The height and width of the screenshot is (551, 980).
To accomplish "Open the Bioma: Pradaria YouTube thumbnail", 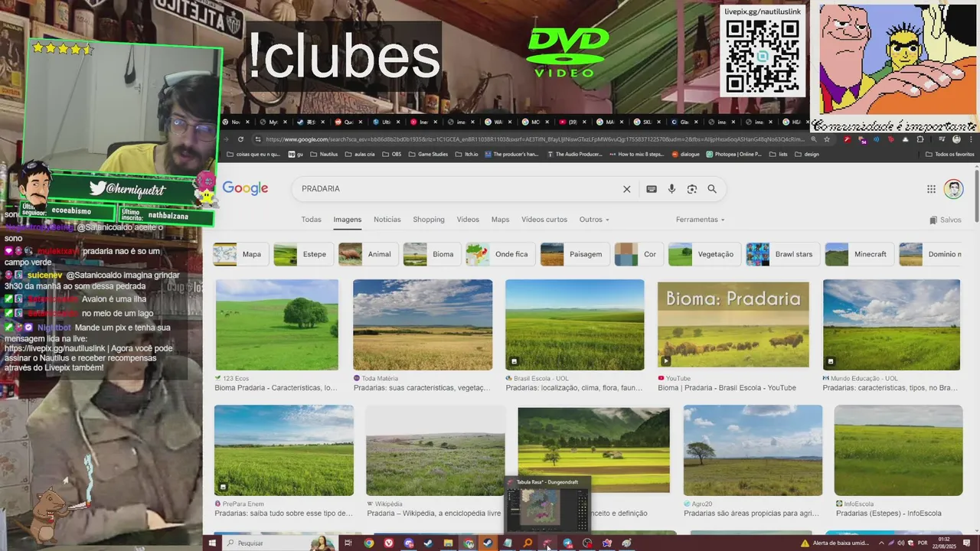I will tap(733, 325).
